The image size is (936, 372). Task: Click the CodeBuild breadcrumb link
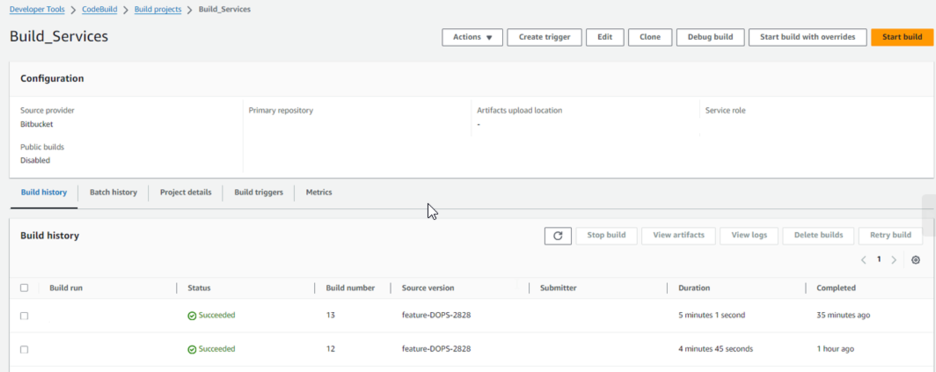coord(100,10)
